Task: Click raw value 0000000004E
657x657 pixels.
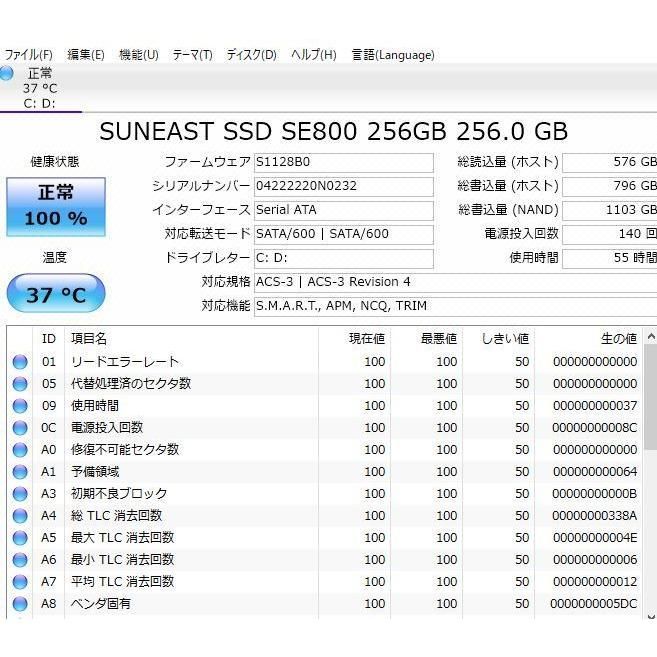Action: pyautogui.click(x=595, y=538)
